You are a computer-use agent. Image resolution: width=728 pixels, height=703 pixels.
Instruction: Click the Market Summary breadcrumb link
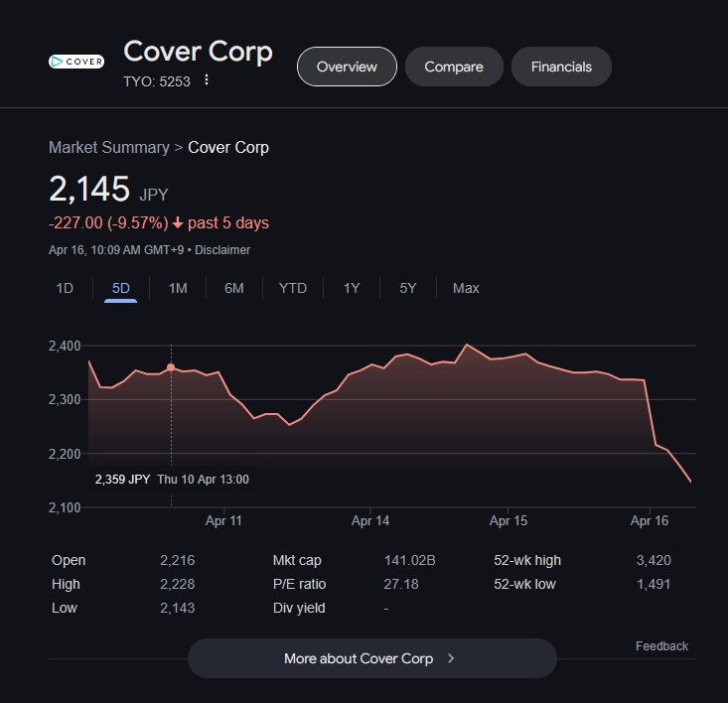point(109,147)
